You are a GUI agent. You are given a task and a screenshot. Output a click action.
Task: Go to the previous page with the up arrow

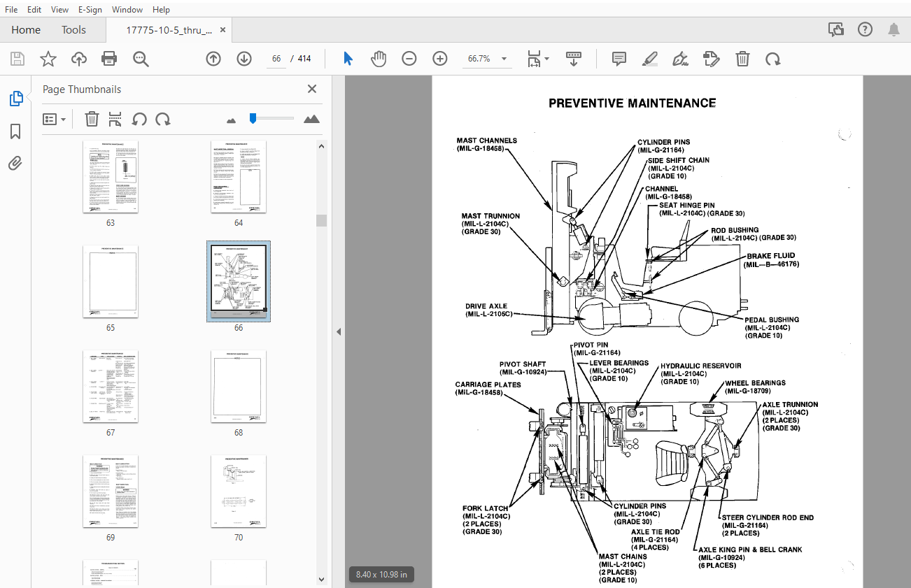coord(213,59)
